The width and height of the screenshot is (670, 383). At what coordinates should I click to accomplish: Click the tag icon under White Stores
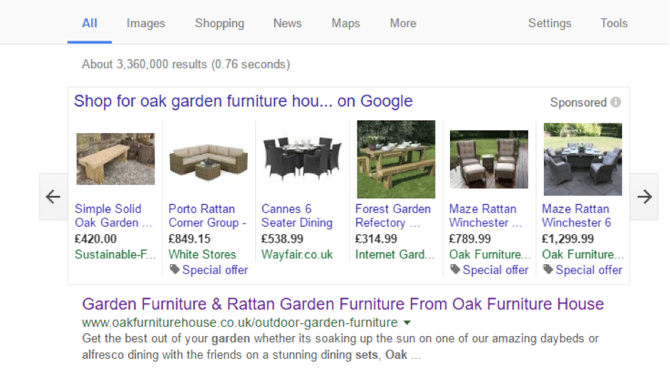click(174, 269)
